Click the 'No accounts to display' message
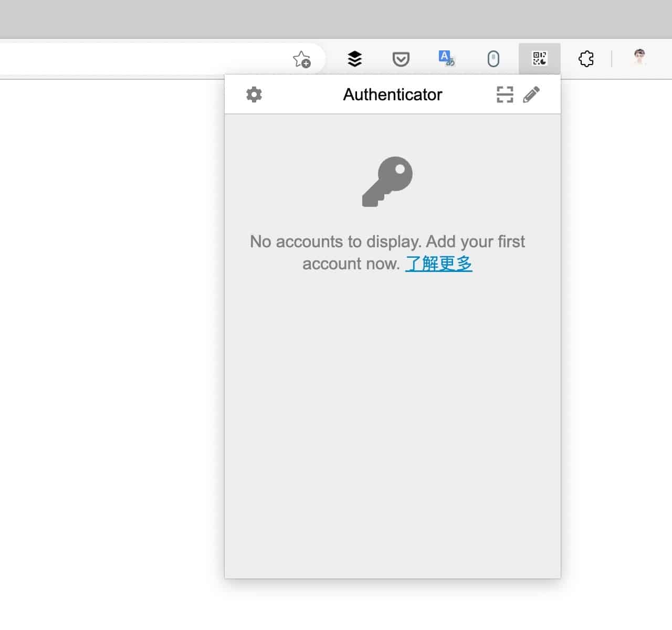Viewport: 672px width, 630px height. click(387, 253)
